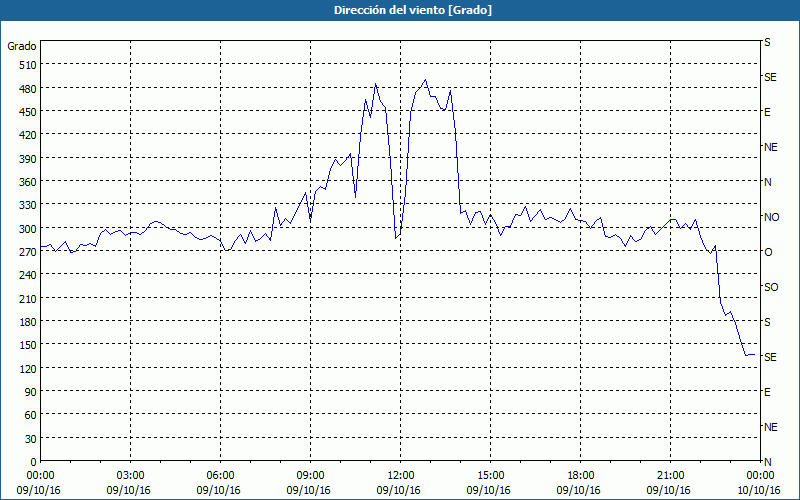Image resolution: width=800 pixels, height=500 pixels.
Task: Select the 480 y-axis tick label
Action: (x=28, y=89)
